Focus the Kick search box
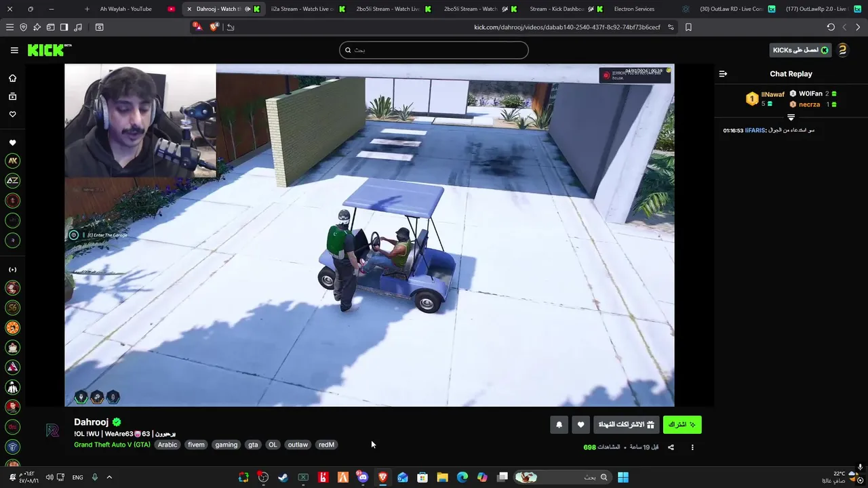Viewport: 868px width, 488px height. click(x=434, y=50)
